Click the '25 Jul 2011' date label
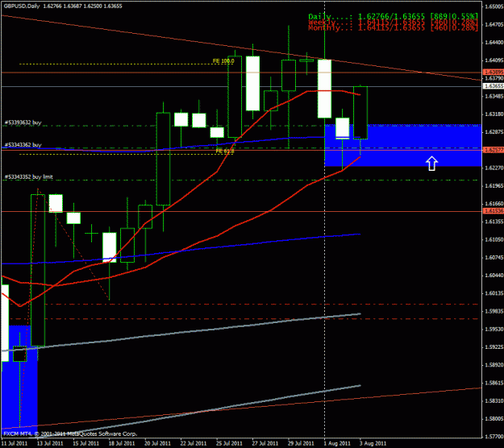 click(230, 443)
